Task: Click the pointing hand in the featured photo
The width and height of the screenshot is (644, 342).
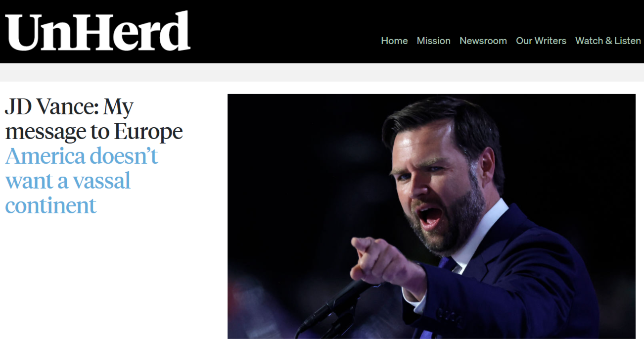Action: point(376,262)
